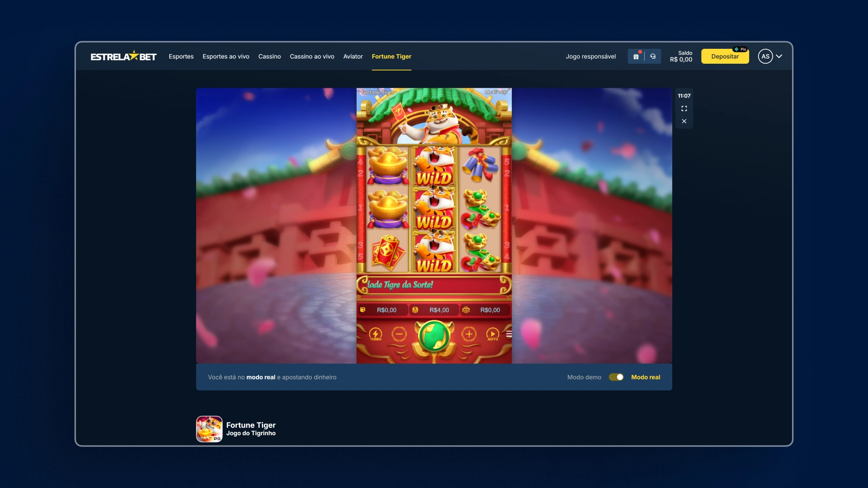This screenshot has width=868, height=488.
Task: Expand the account dropdown chevron
Action: (x=779, y=56)
